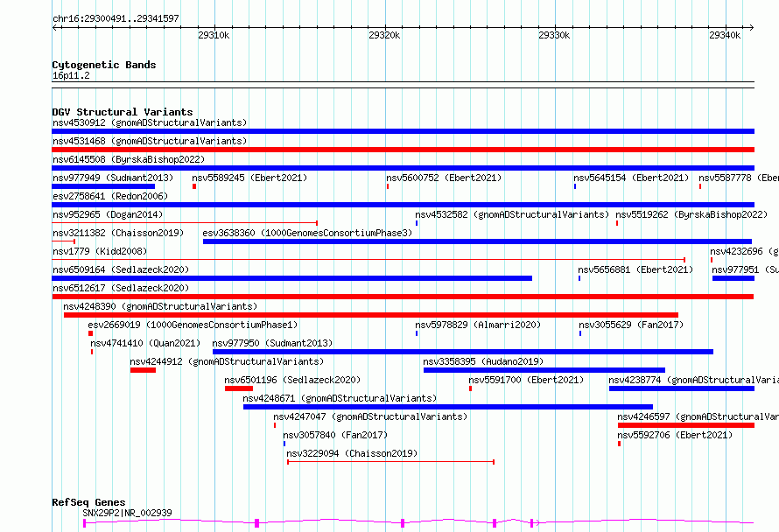This screenshot has height=532, width=779.
Task: Click DGV Structural Variants track title
Action: click(x=123, y=112)
